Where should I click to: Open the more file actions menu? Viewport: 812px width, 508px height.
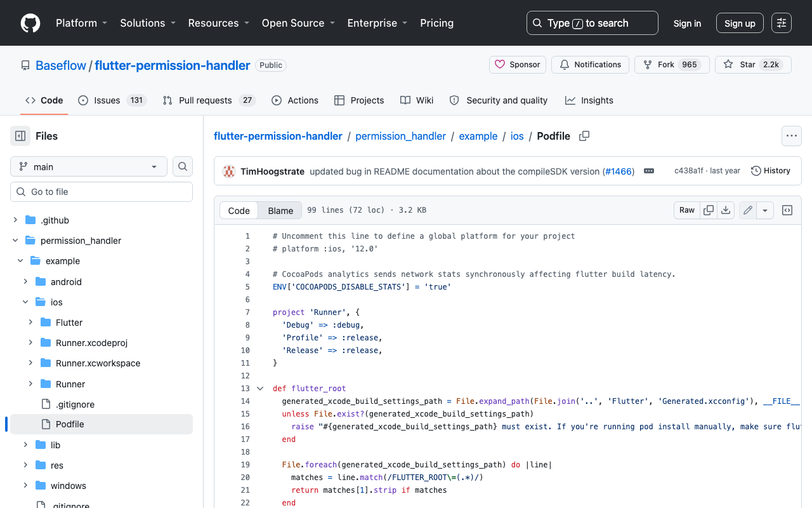(x=791, y=136)
